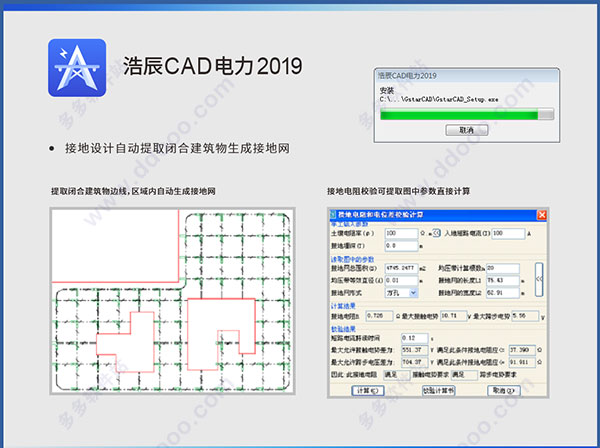Close the grounding resistance calculation dialog
This screenshot has width=600, height=448.
click(542, 215)
